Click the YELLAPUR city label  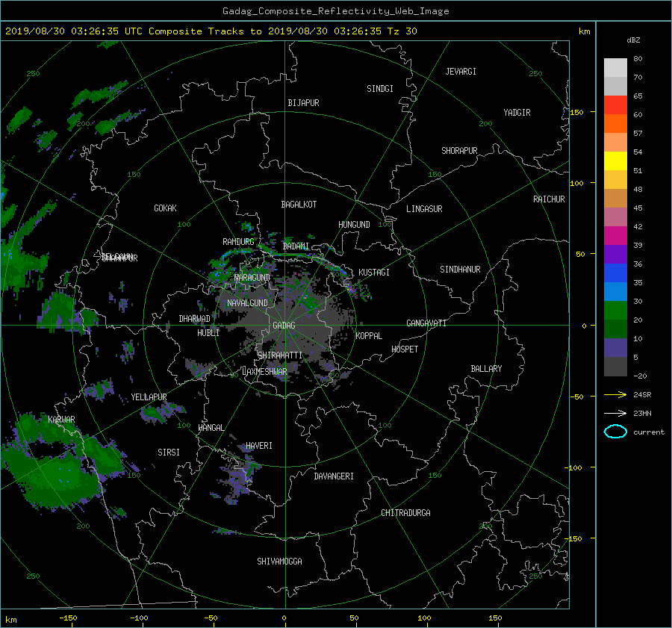click(149, 397)
